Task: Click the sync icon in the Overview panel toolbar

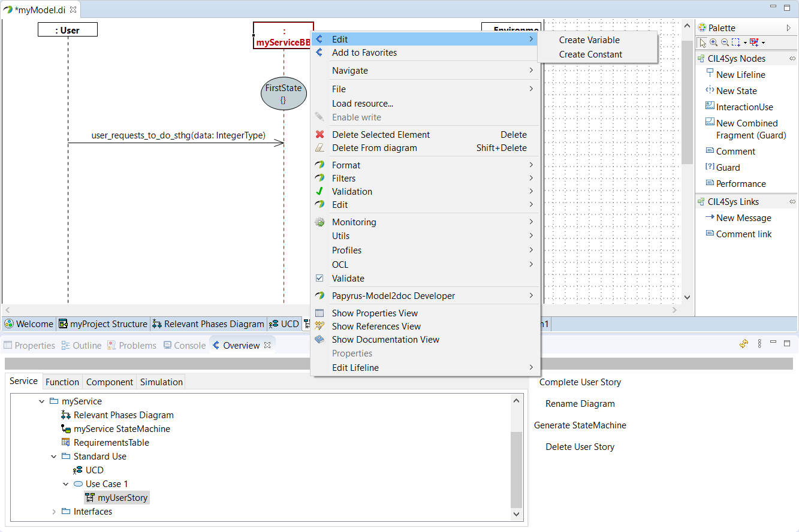Action: pyautogui.click(x=744, y=344)
